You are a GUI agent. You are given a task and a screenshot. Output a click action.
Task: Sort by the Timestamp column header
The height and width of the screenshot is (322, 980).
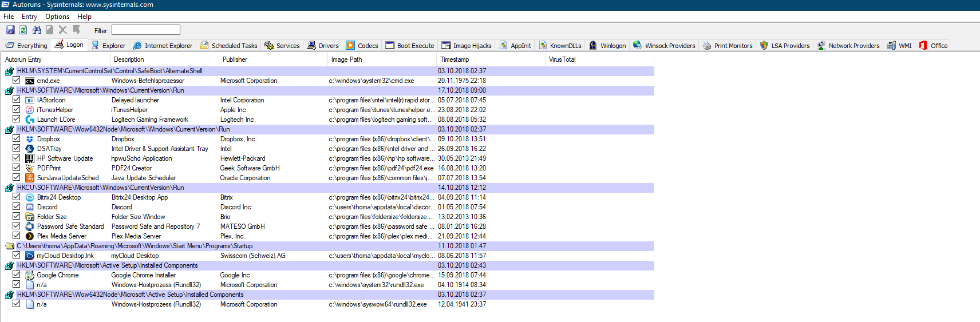(x=491, y=59)
